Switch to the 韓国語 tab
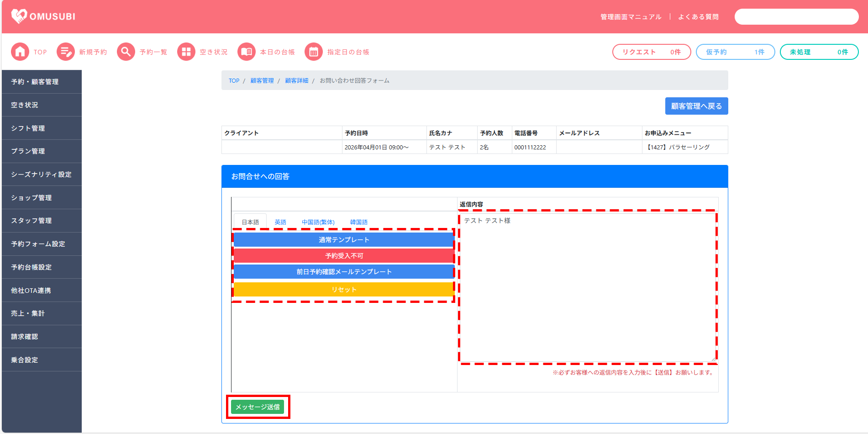Screen dimensions: 868x434 click(358, 222)
